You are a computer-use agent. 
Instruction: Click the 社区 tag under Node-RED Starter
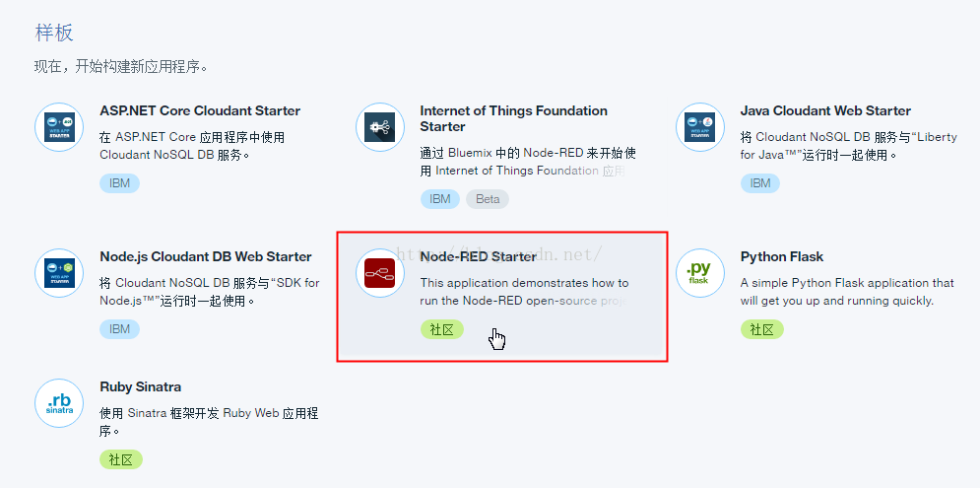(x=441, y=329)
